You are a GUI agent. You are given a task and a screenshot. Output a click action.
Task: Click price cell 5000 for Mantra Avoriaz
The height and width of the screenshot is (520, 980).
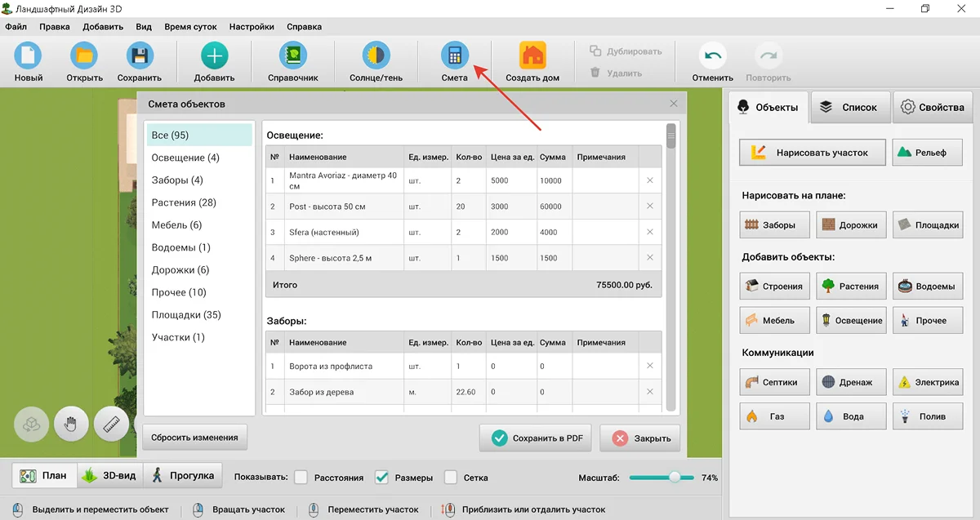(511, 180)
